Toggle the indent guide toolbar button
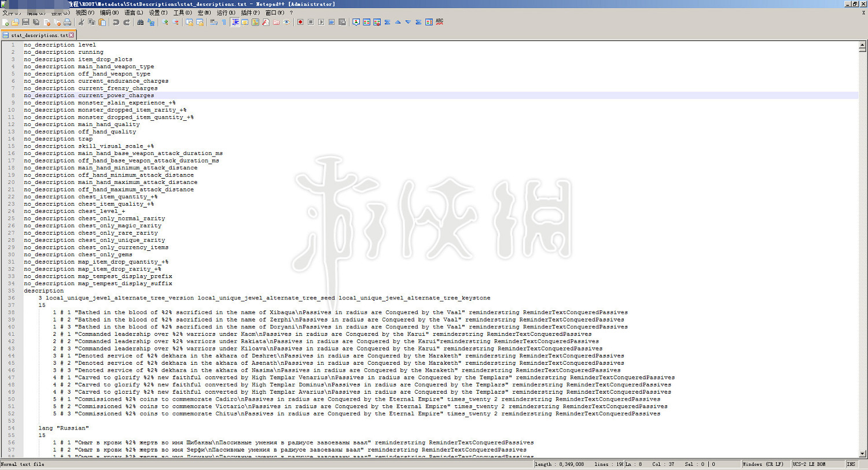Image resolution: width=868 pixels, height=470 pixels. 235,23
